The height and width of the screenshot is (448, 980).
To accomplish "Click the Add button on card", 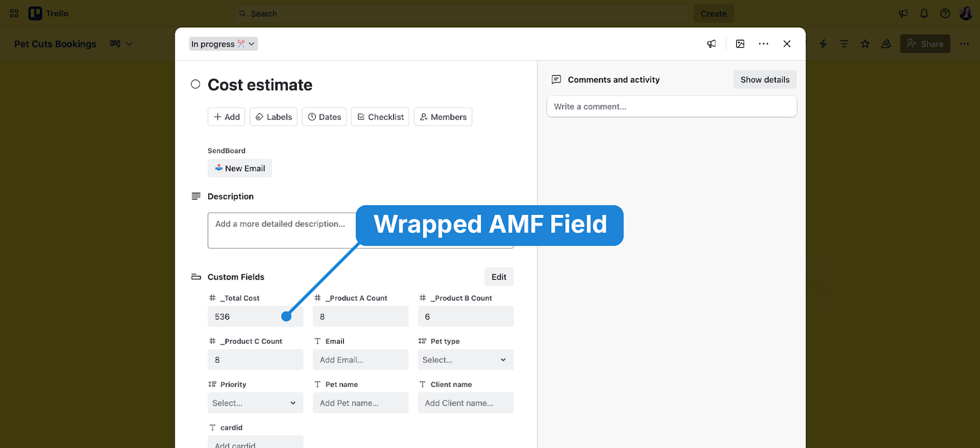I will click(227, 117).
